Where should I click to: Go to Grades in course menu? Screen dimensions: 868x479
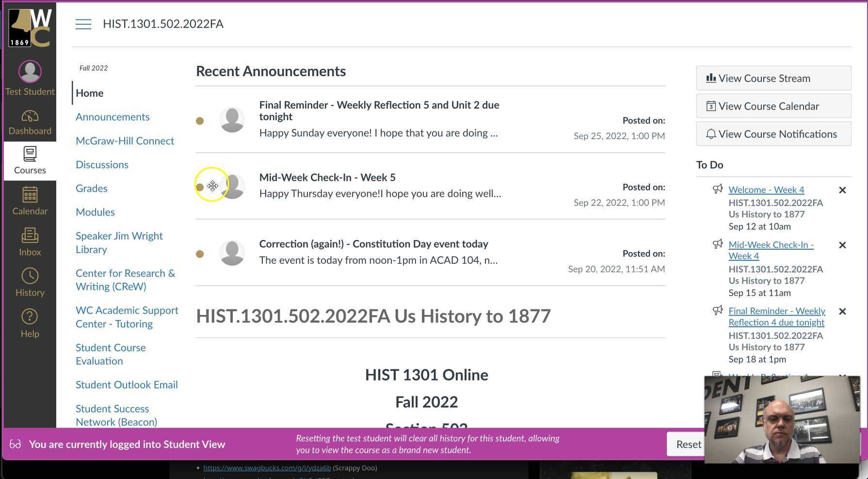pos(91,188)
